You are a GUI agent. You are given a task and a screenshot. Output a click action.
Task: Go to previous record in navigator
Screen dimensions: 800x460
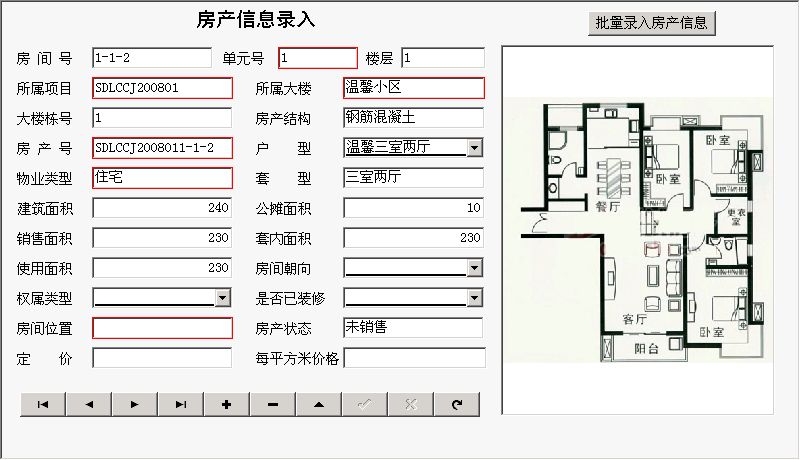(x=89, y=404)
